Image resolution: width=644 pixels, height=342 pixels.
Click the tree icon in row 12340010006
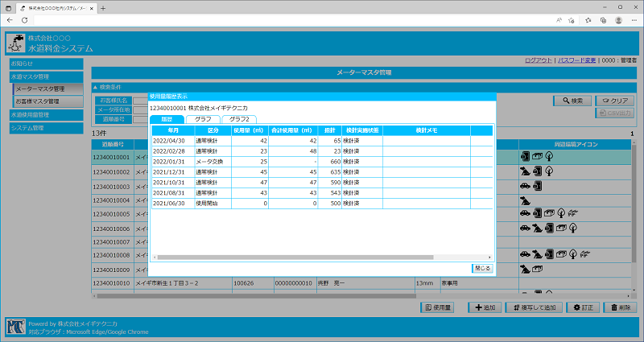coord(573,228)
